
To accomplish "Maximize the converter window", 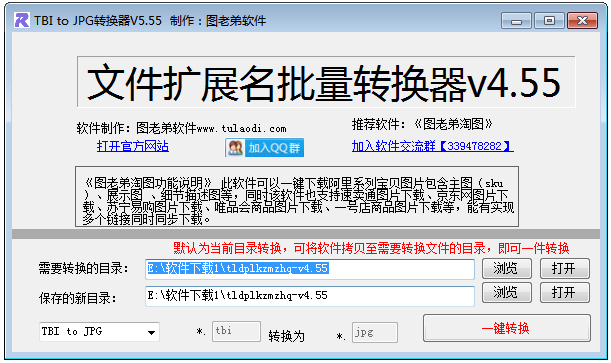I will (x=549, y=21).
